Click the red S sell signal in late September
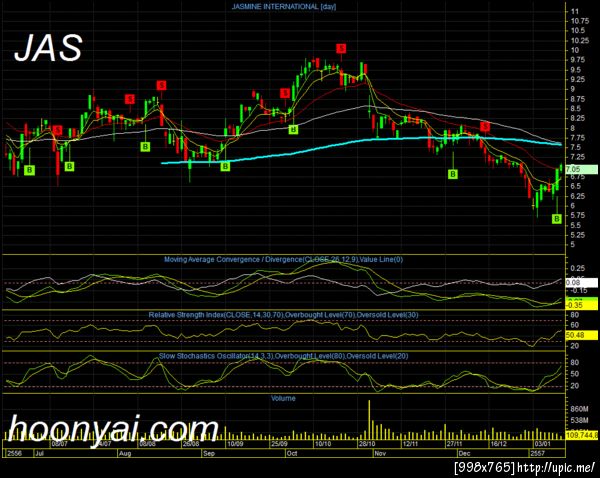This screenshot has height=478, width=600. pyautogui.click(x=285, y=93)
